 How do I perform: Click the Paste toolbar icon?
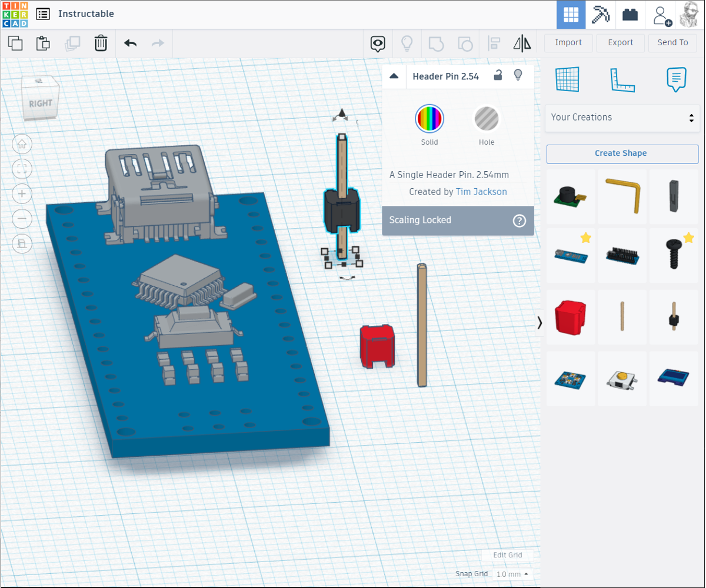(43, 43)
